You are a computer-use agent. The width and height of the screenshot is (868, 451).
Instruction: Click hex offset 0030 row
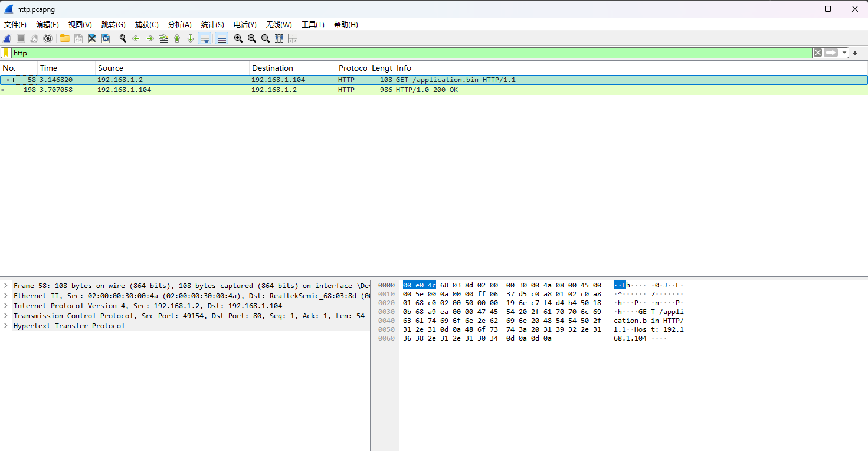pos(386,312)
